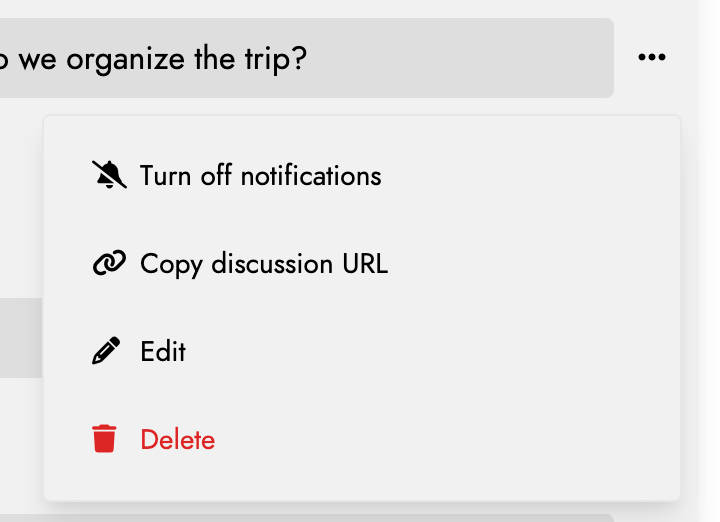Click the word 'organize' in the title
This screenshot has width=720, height=522.
tap(125, 60)
